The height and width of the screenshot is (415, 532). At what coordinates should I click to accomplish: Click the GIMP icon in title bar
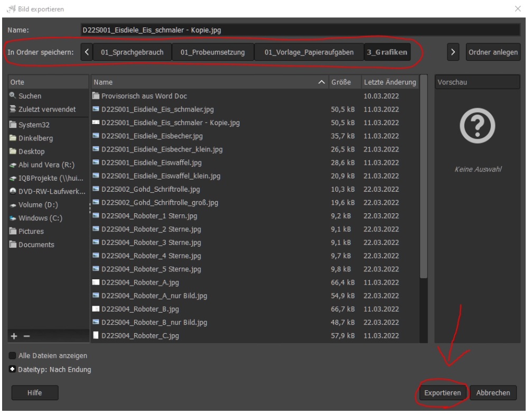pos(12,9)
